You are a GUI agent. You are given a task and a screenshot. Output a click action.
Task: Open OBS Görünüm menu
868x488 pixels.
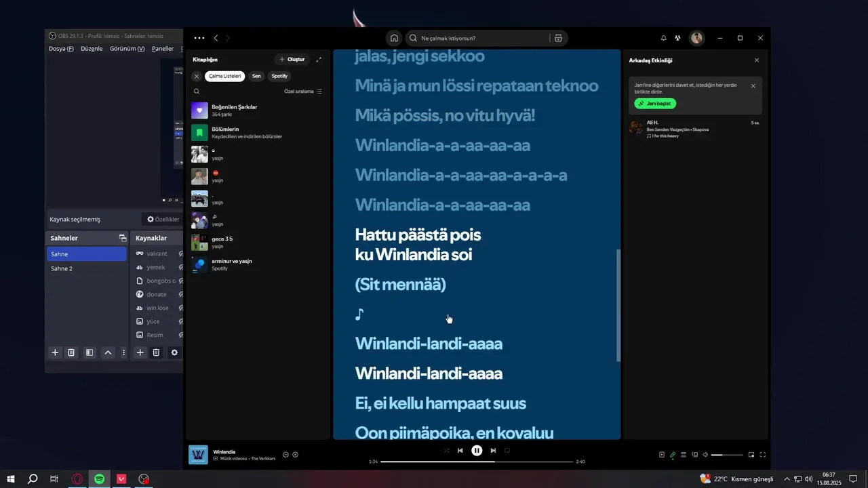pyautogui.click(x=127, y=49)
